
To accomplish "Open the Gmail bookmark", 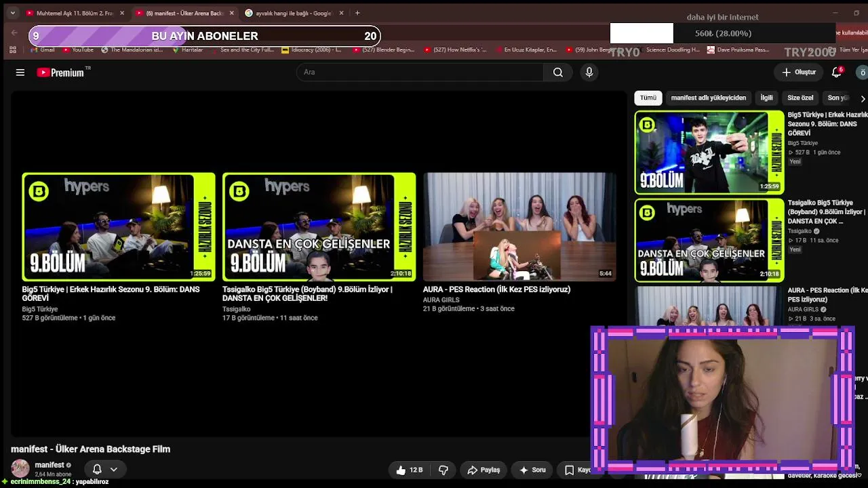I will (x=43, y=49).
